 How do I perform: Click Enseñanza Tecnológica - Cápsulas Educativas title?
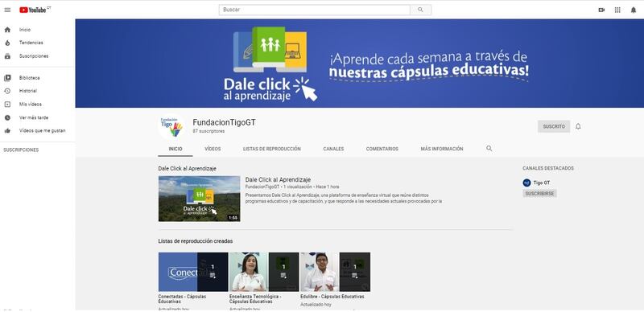pyautogui.click(x=255, y=299)
